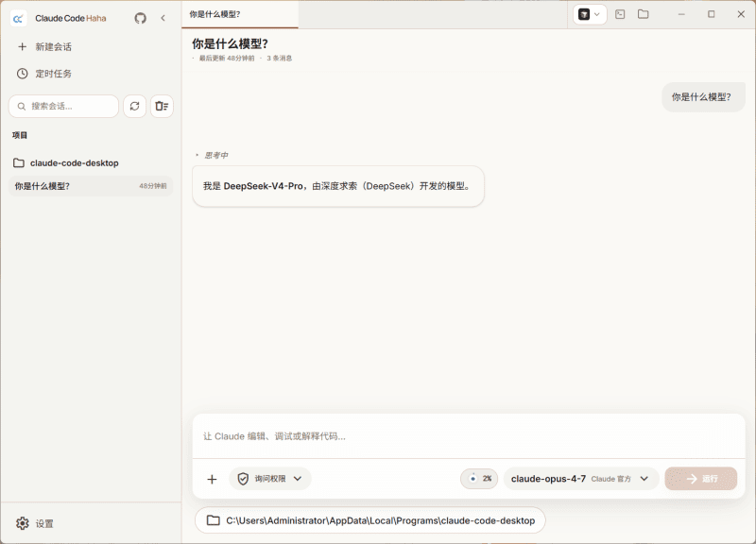Refresh the conversation list
Viewport: 756px width, 544px height.
(x=134, y=106)
